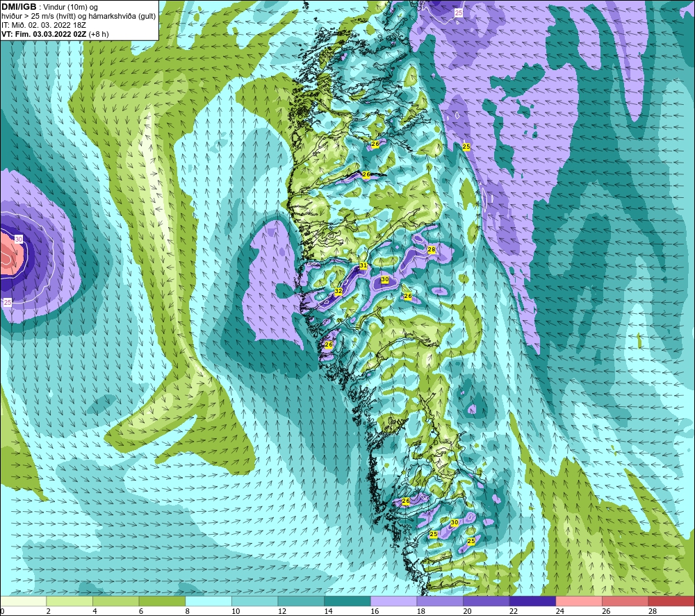695x616 pixels.
Task: Pick the 26–28 m/s coral legend swatch
Action: pos(625,601)
